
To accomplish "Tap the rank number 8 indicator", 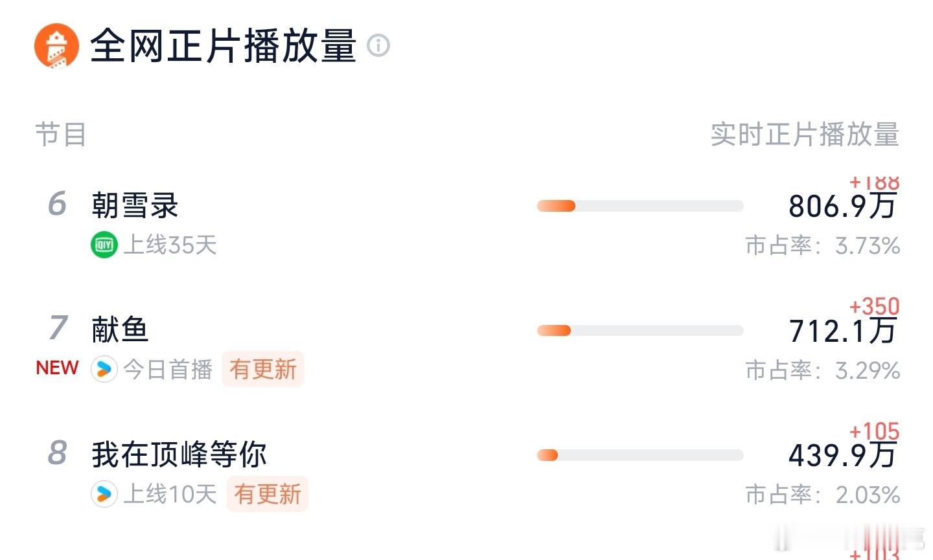I will 57,453.
